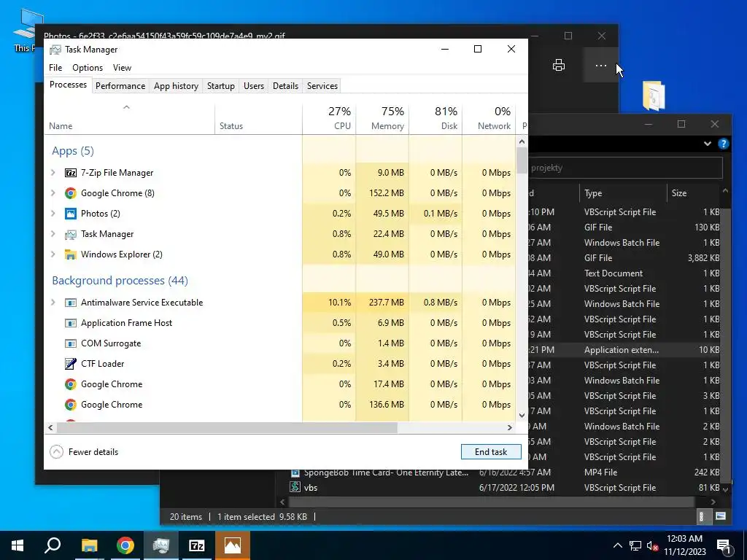
Task: Open File Explorer from the taskbar
Action: (x=89, y=545)
